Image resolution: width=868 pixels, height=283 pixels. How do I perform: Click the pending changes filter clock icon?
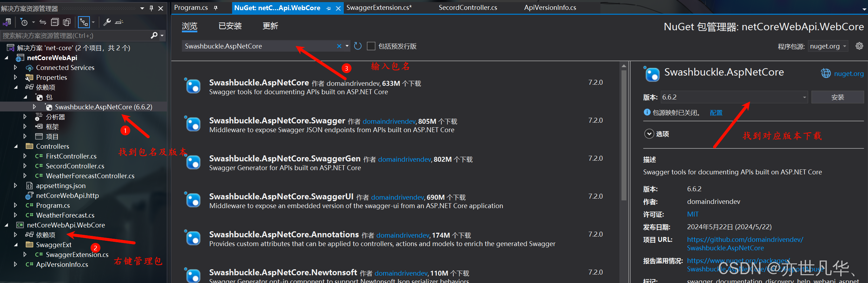coord(24,22)
